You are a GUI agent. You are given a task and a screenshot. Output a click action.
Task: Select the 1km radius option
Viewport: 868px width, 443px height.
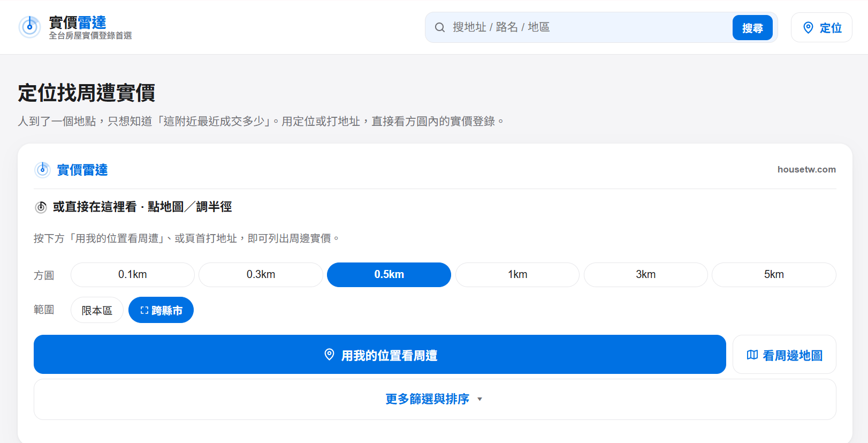pyautogui.click(x=517, y=275)
